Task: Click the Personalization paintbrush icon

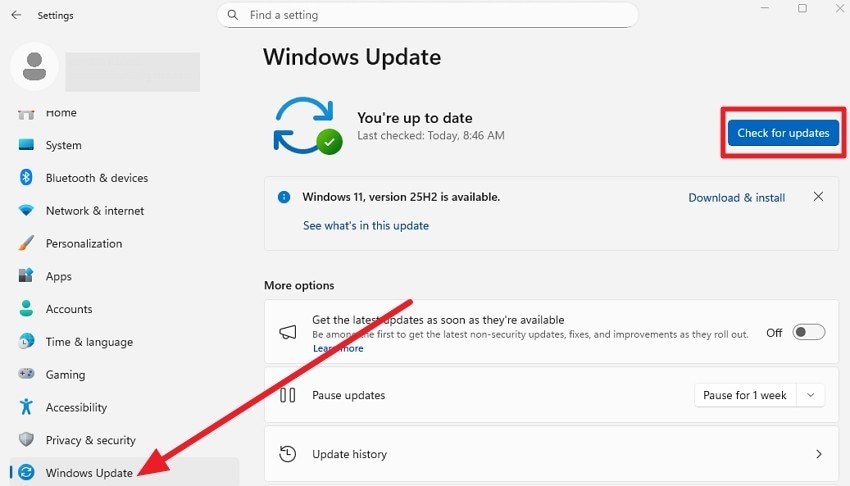Action: (x=26, y=243)
